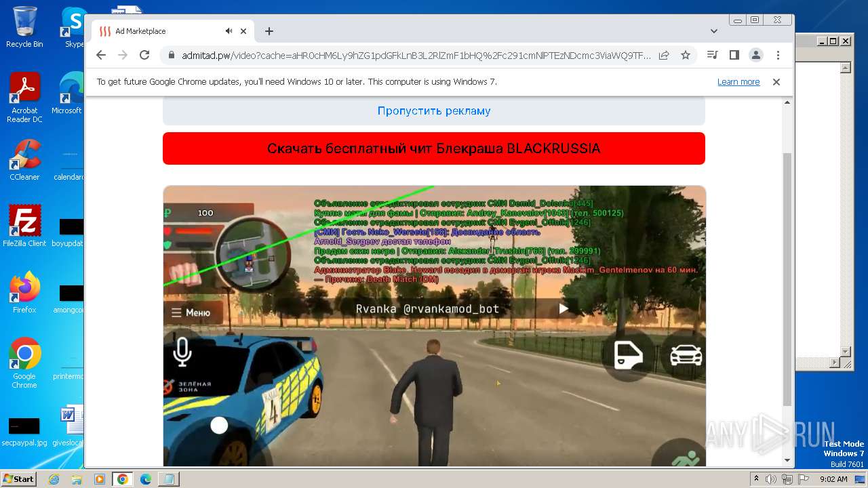This screenshot has width=868, height=488.
Task: Close the Ad Marketplace tab
Action: point(243,31)
